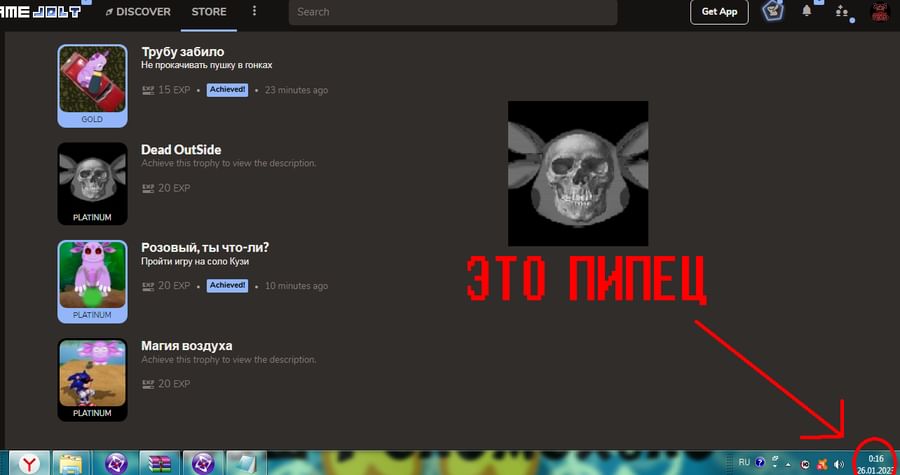
Task: Click PLATINUM label under the Магия воздуха thumbnail
Action: pos(92,413)
